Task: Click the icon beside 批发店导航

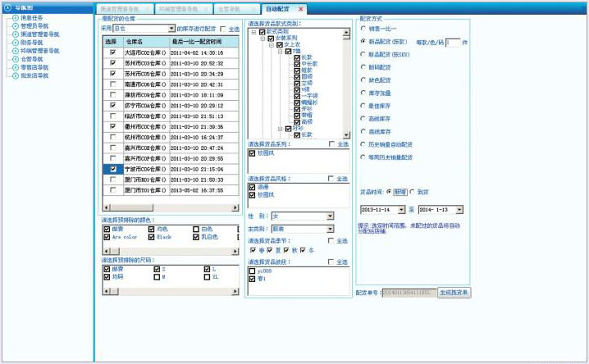Action: coord(16,75)
